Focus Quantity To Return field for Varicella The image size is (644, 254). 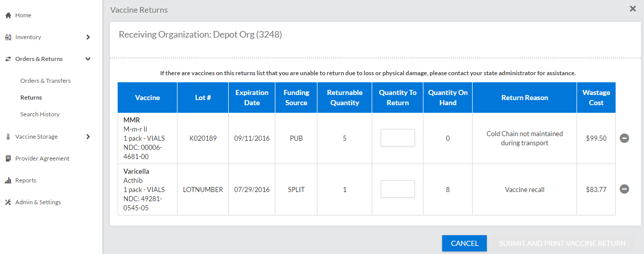[398, 189]
